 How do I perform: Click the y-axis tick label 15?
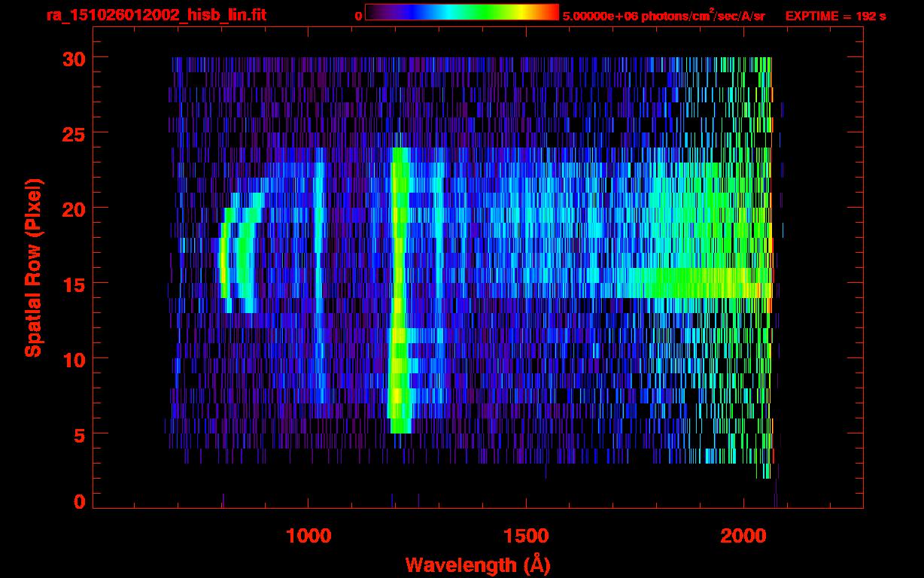[74, 284]
